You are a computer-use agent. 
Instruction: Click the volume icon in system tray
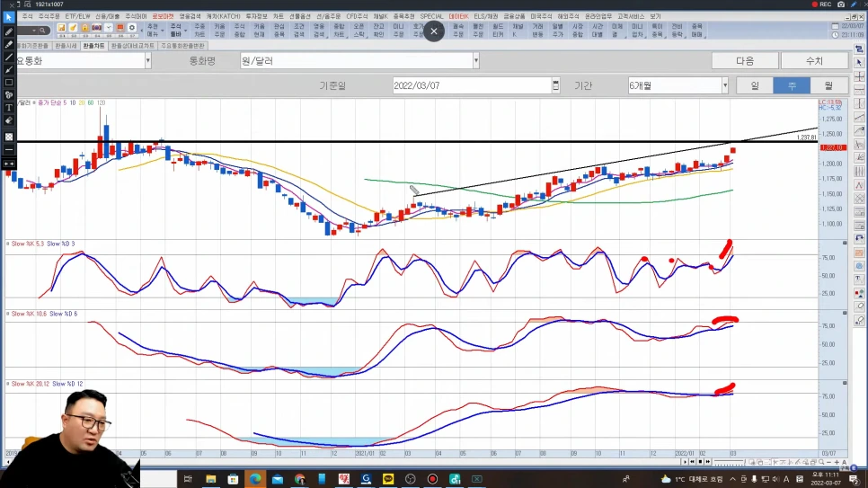coord(775,479)
